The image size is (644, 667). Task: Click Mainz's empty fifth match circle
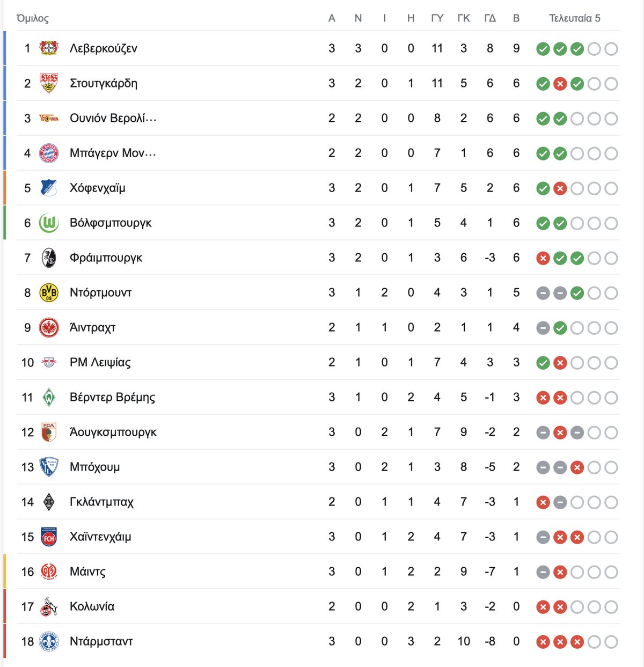pyautogui.click(x=611, y=572)
